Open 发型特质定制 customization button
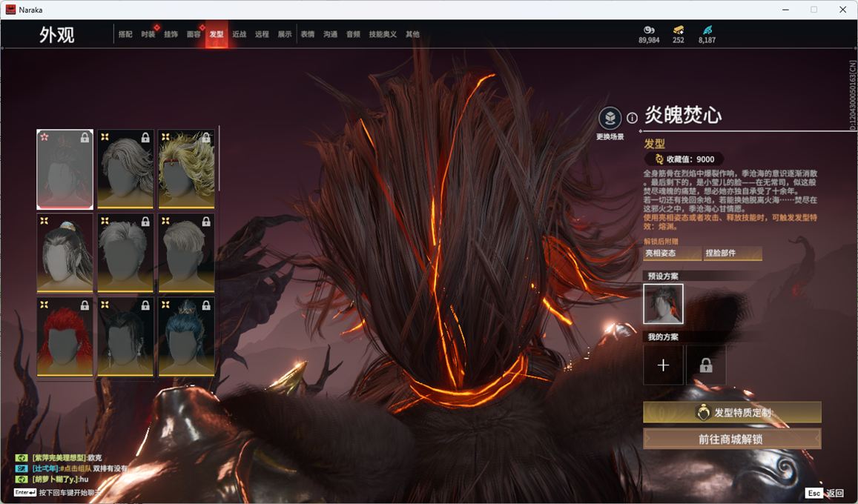The height and width of the screenshot is (504, 858). click(x=732, y=413)
